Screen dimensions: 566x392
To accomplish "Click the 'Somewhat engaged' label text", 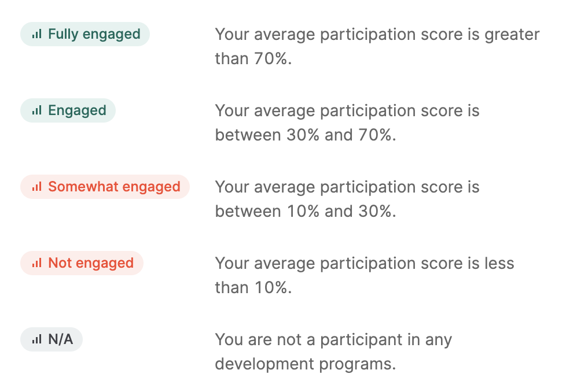I will click(115, 187).
